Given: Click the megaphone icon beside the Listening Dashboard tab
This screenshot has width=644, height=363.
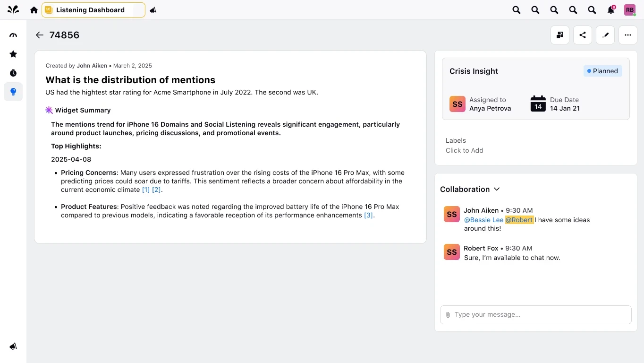Looking at the screenshot, I should click(x=153, y=10).
